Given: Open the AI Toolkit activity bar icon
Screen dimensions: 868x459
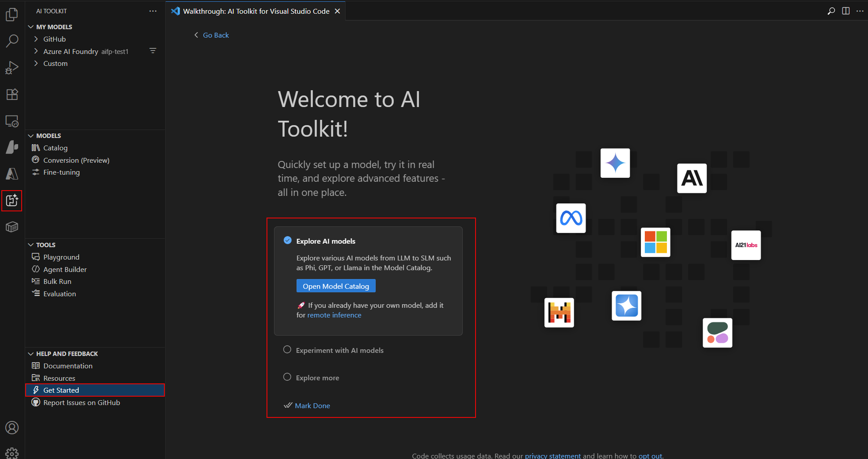Looking at the screenshot, I should pos(12,200).
